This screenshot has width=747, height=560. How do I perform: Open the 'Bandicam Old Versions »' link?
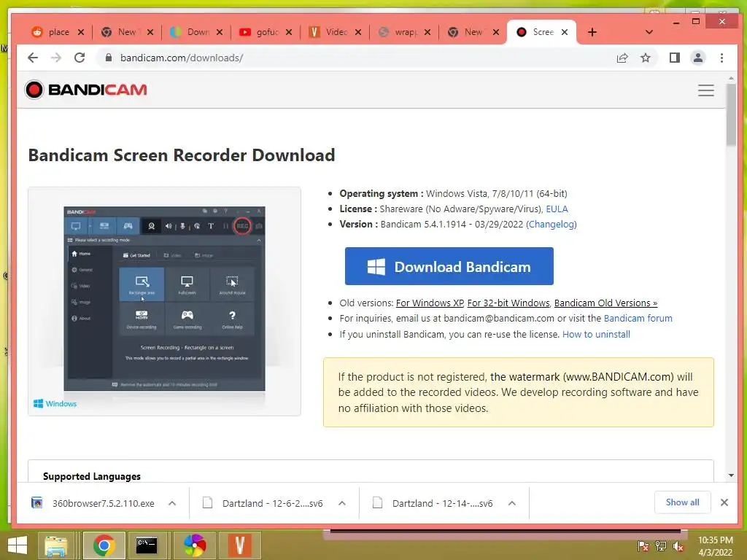point(605,303)
